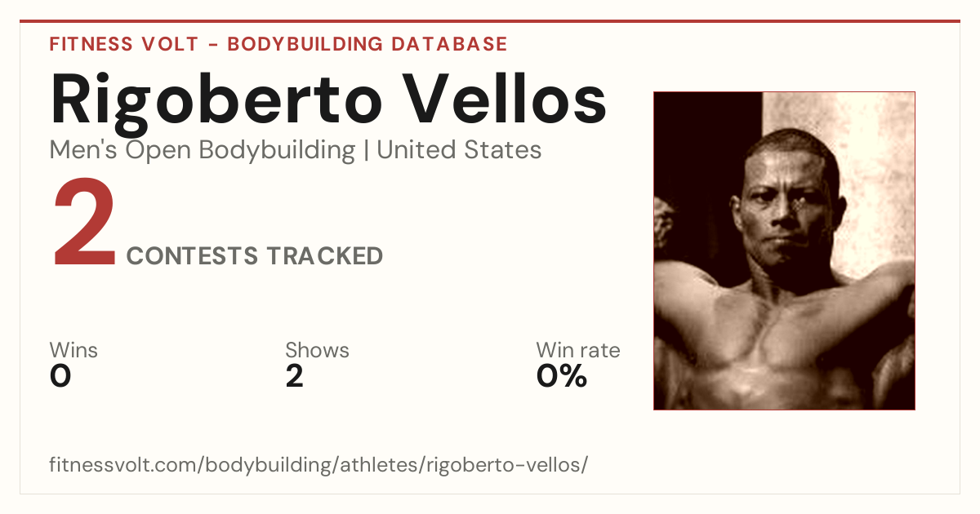
Task: Click the CONTESTS TRACKED label
Action: [x=255, y=255]
